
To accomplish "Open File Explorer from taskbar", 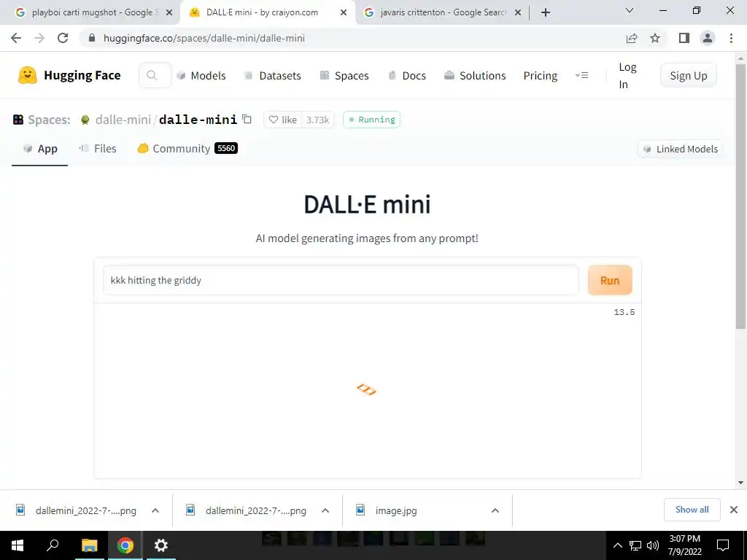I will pyautogui.click(x=89, y=545).
